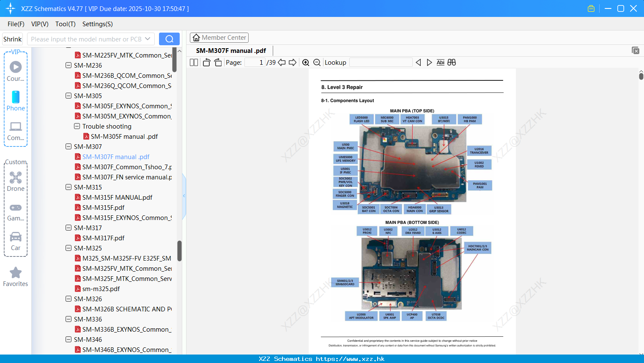
Task: Rotate page clockwise icon
Action: (218, 62)
